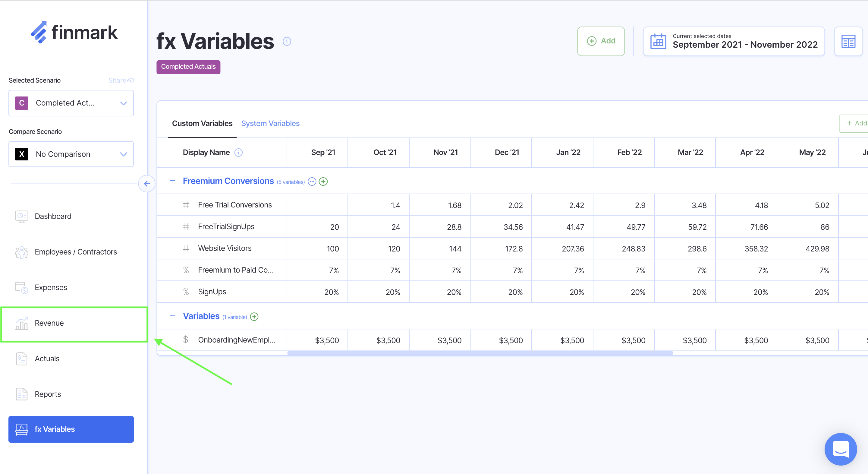Screen dimensions: 868x474
Task: Click the table layout view icon
Action: (848, 41)
